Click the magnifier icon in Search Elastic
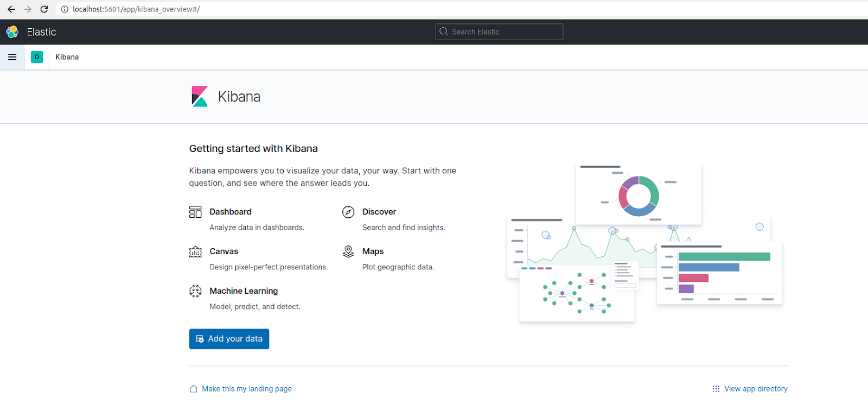 pyautogui.click(x=444, y=31)
